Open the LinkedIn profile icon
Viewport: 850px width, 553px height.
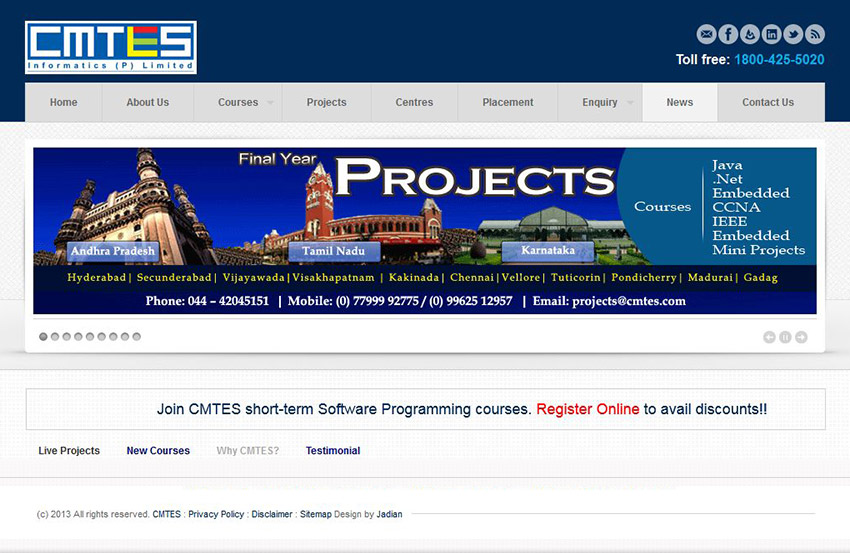[x=771, y=34]
